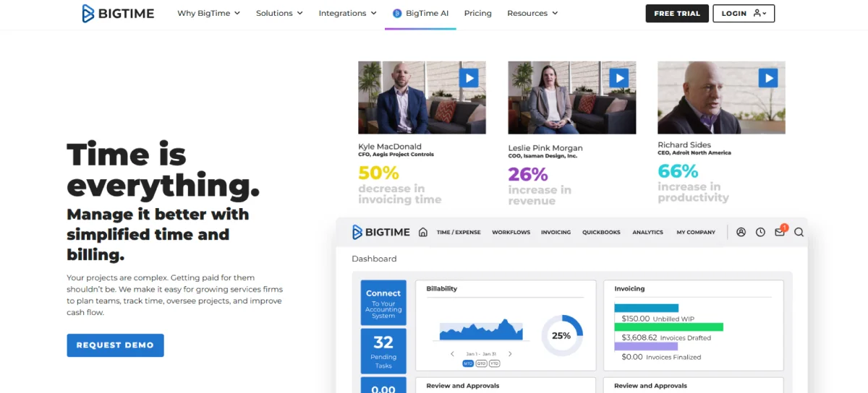Select the QTD range toggle
Screen dimensions: 868x393
point(481,363)
